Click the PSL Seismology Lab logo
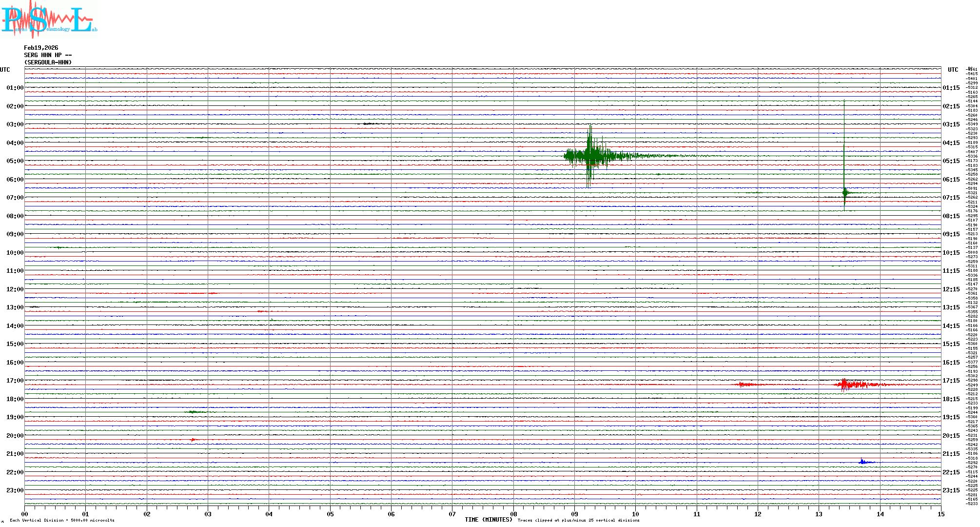 point(49,19)
